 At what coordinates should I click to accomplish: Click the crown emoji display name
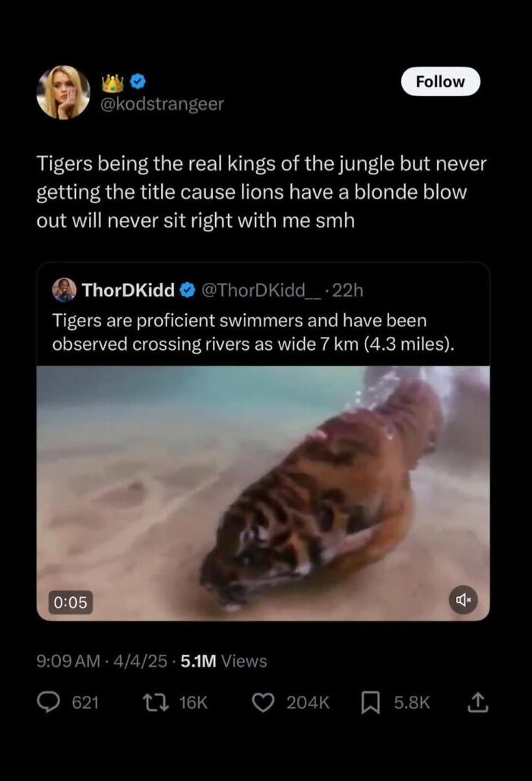[113, 83]
